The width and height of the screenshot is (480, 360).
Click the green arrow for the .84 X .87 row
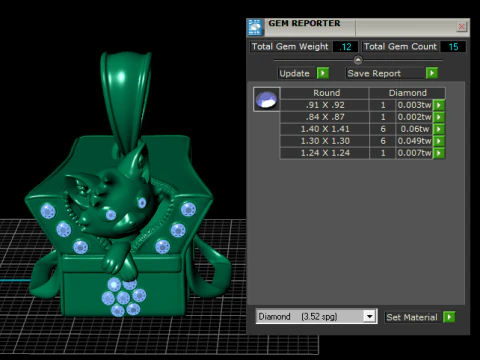pyautogui.click(x=439, y=117)
